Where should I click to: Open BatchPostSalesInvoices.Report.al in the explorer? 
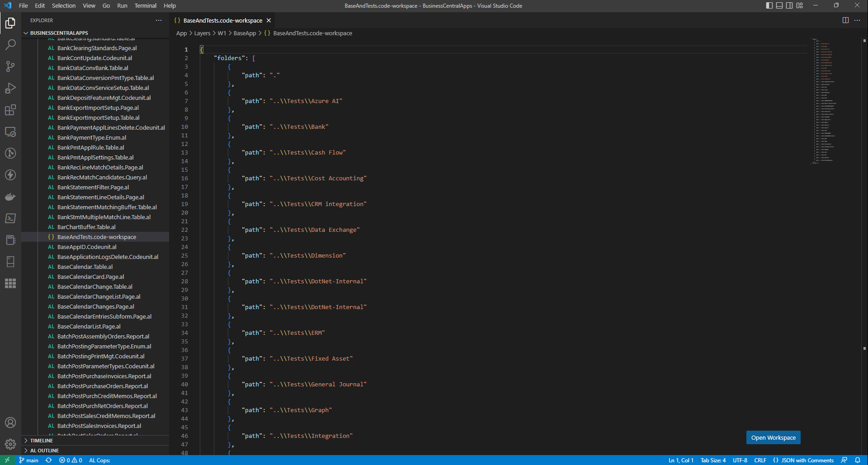(99, 426)
